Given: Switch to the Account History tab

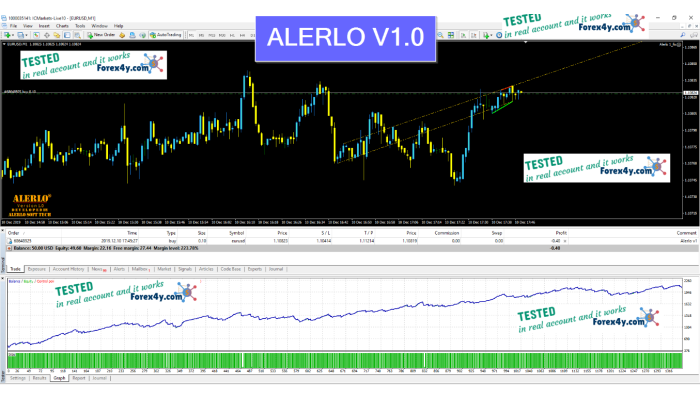Looking at the screenshot, I should point(68,269).
